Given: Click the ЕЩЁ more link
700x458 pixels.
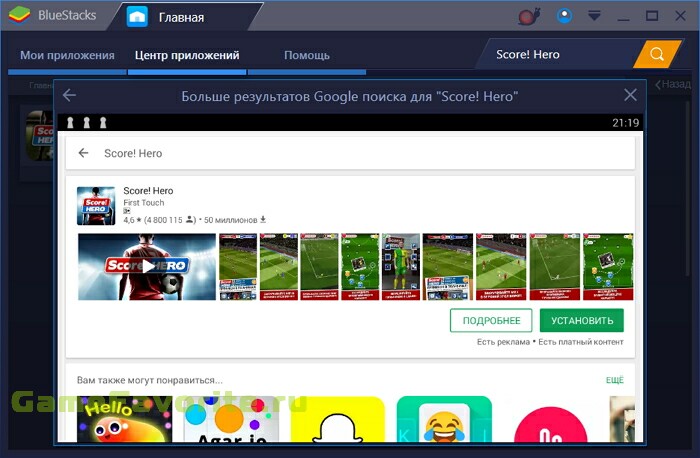Looking at the screenshot, I should (615, 380).
